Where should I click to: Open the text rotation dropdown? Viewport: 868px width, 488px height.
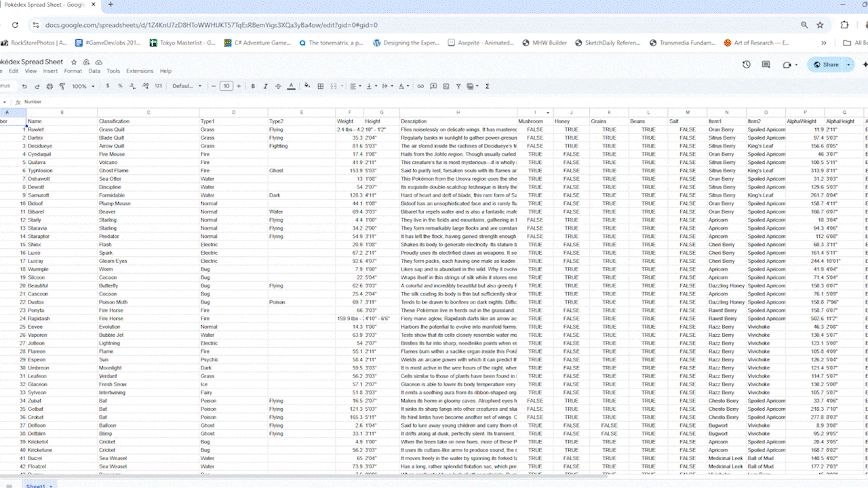(x=404, y=86)
